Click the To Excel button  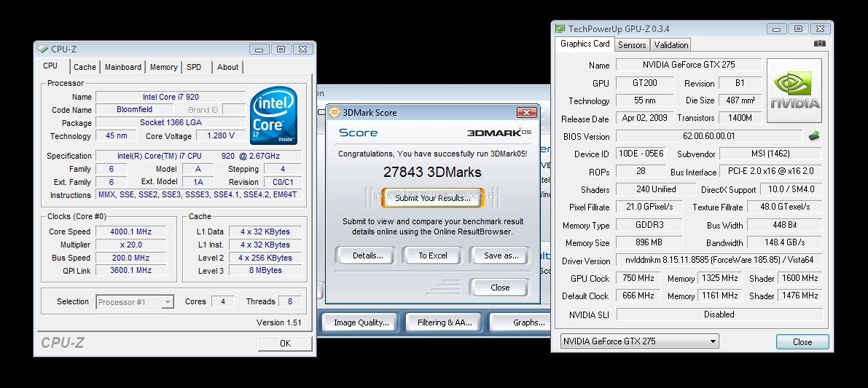click(x=433, y=256)
